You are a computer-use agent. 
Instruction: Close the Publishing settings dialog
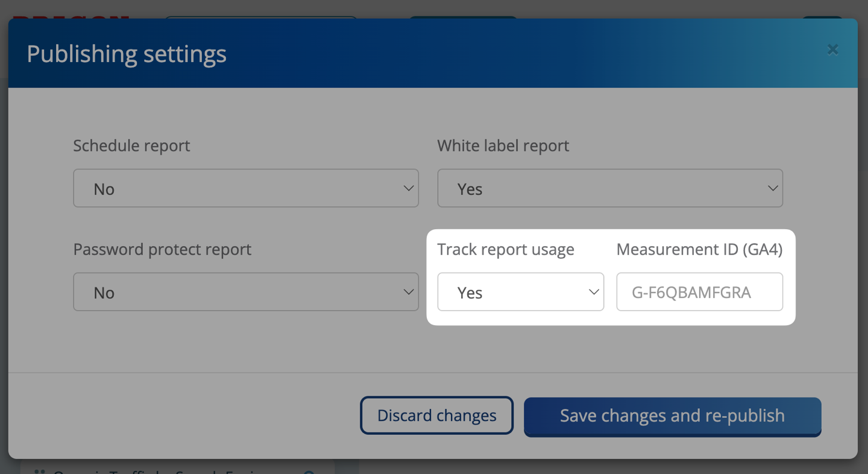[x=832, y=49]
